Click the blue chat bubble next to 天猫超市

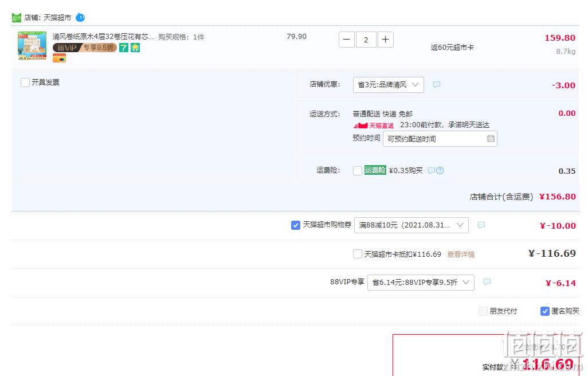point(80,17)
